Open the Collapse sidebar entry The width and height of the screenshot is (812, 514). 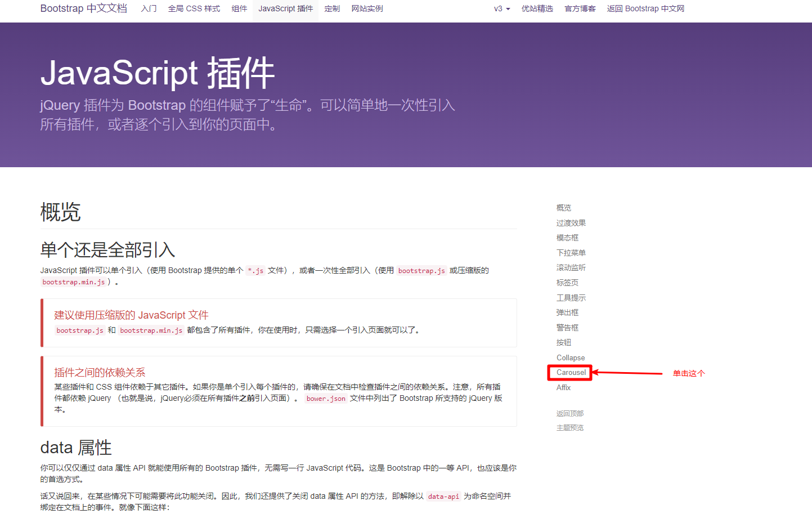pos(571,357)
